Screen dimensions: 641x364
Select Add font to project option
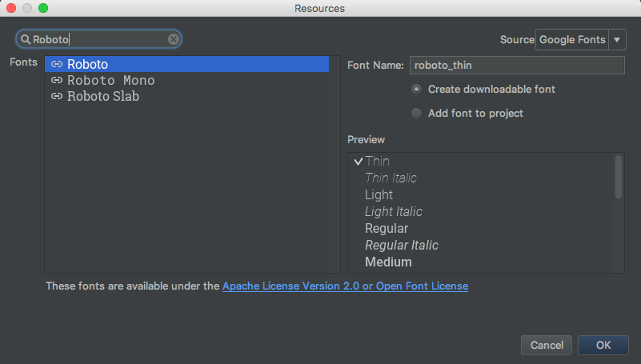point(416,113)
